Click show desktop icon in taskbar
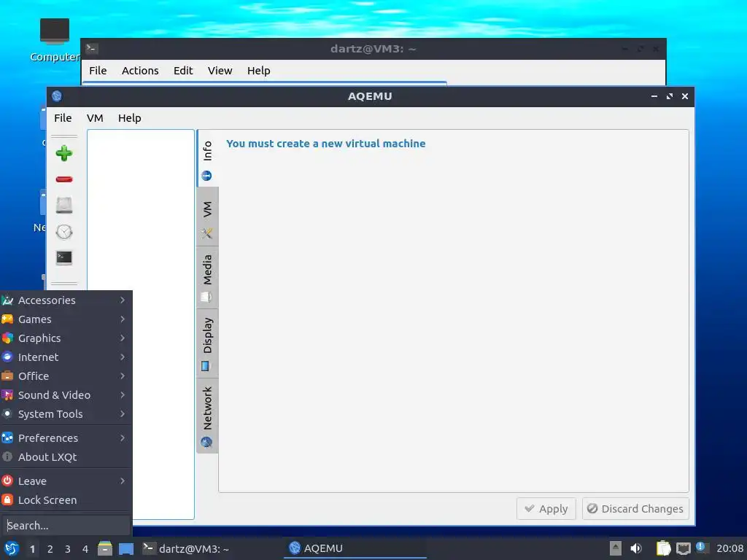 125,549
